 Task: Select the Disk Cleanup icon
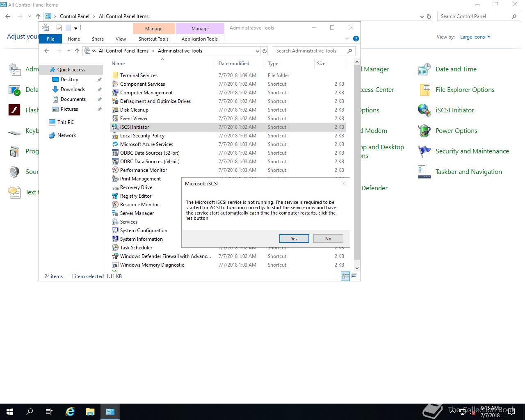click(115, 110)
